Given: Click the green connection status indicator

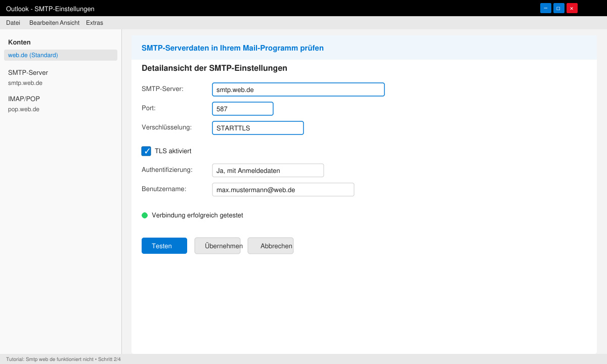Looking at the screenshot, I should coord(145,215).
